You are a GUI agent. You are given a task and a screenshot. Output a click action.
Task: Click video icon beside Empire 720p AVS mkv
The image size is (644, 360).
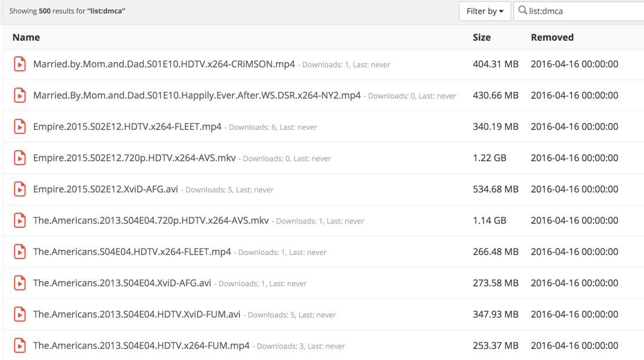20,158
